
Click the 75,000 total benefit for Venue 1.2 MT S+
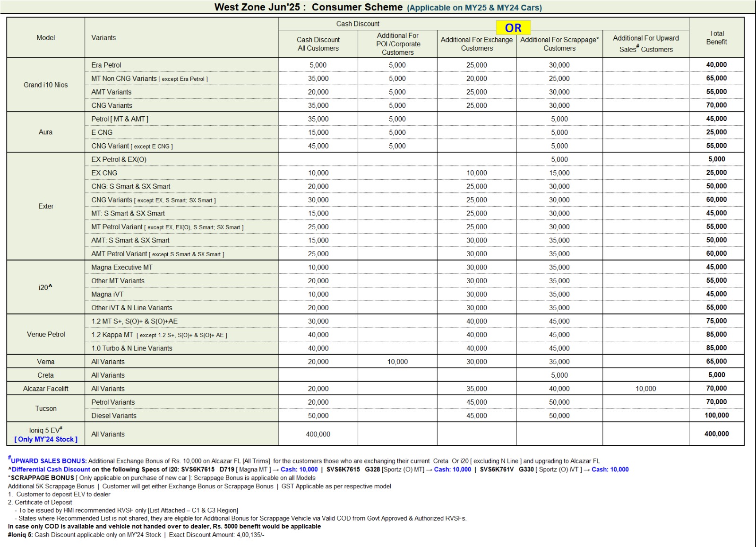[716, 321]
